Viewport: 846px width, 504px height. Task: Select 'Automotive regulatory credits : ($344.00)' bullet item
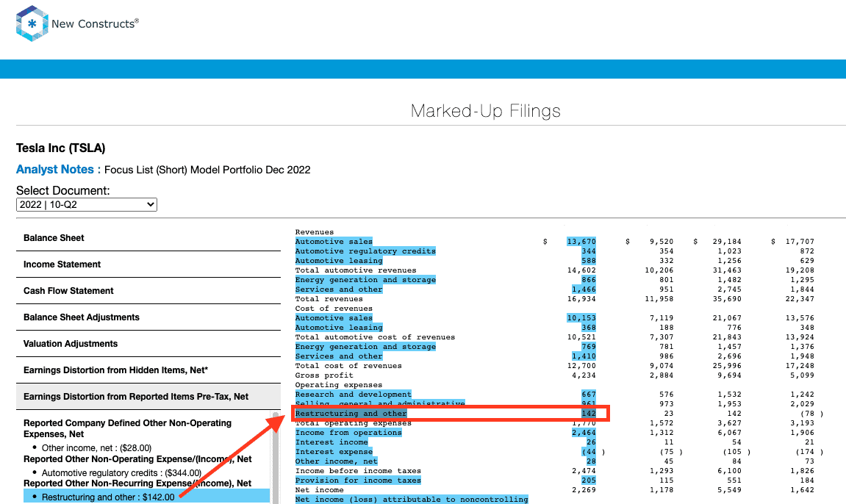121,472
